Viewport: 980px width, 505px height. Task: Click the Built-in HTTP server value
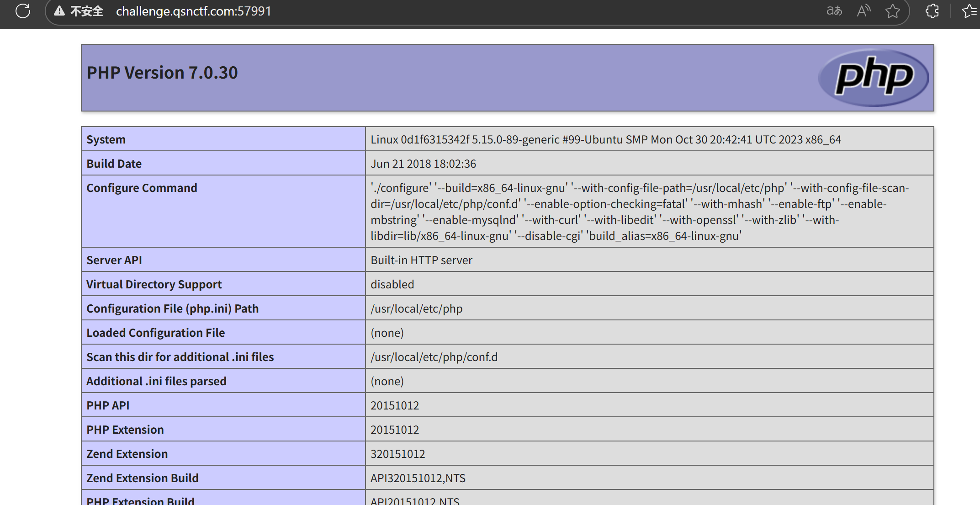tap(421, 260)
